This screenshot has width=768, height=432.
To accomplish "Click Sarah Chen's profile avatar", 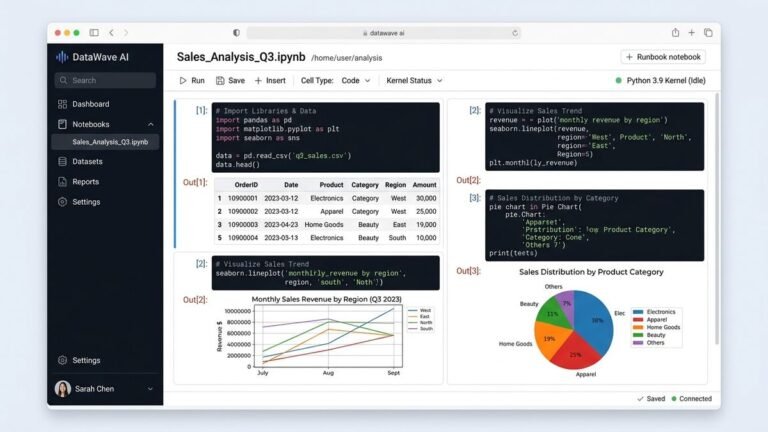I will (x=63, y=388).
